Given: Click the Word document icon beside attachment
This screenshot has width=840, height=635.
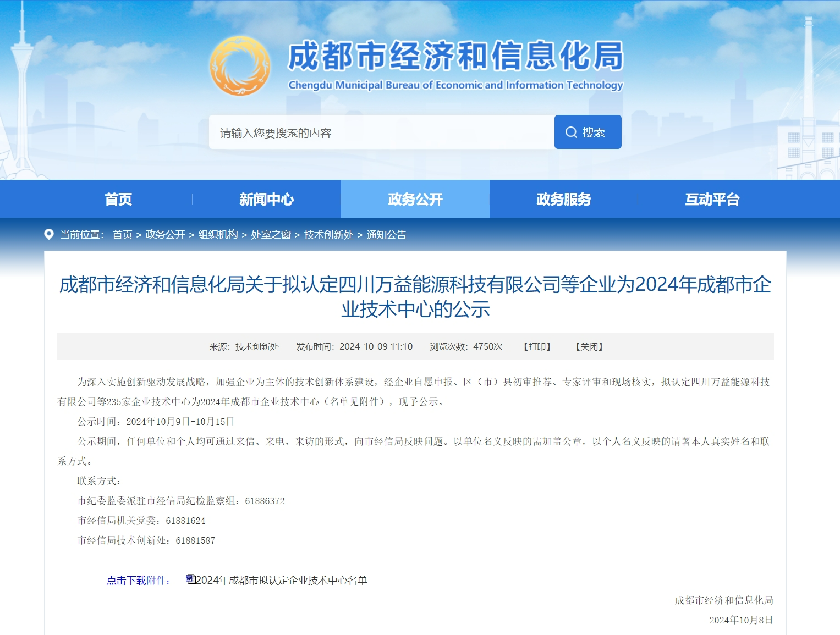Looking at the screenshot, I should click(190, 579).
